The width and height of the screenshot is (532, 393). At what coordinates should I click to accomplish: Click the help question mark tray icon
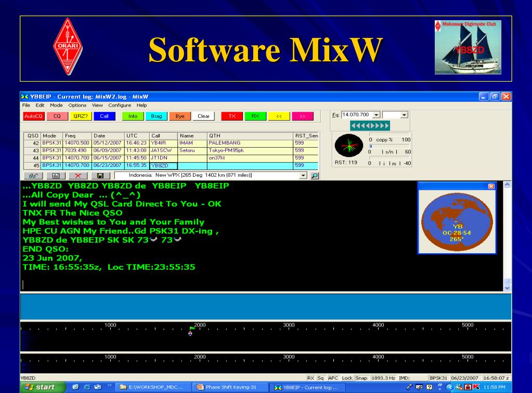coord(429,387)
